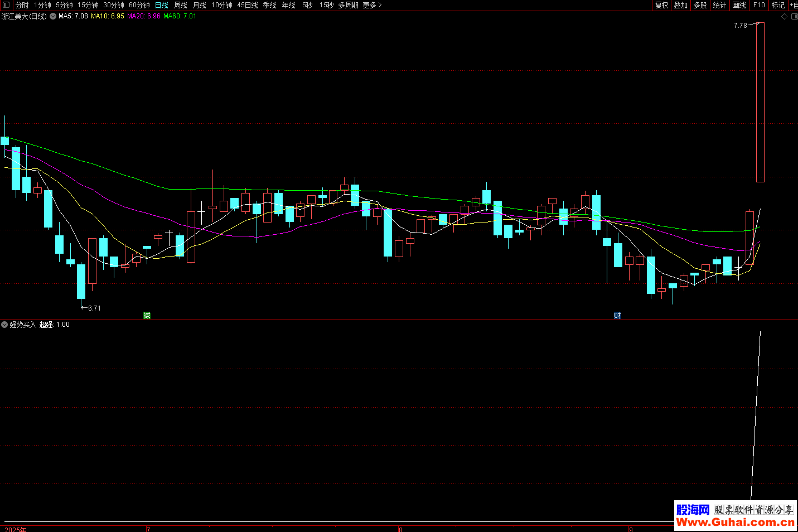Click the 超强: 1.00 indicator value
Viewport: 798px width, 532px height.
coord(55,325)
